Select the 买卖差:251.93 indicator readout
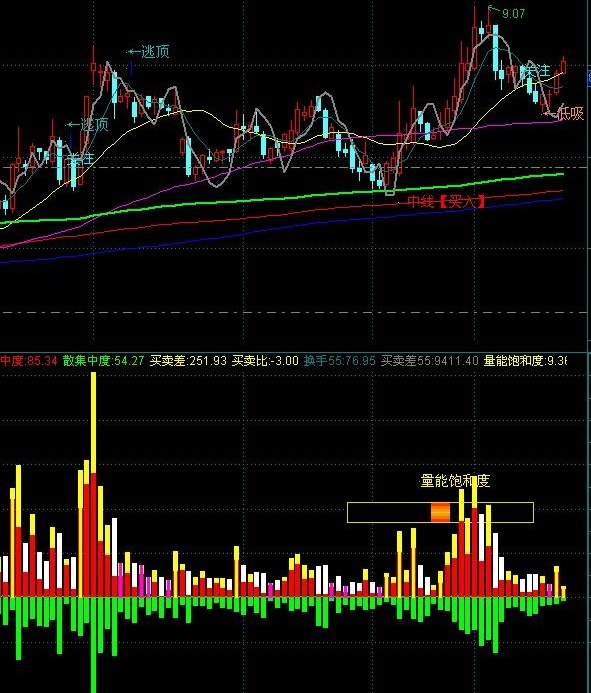591x693 pixels. (188, 361)
